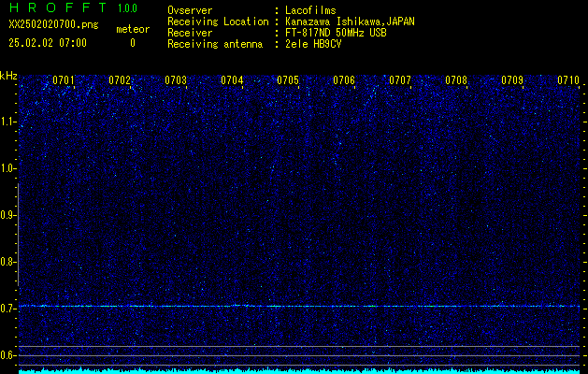Click the HROFFT program title text

57,7
